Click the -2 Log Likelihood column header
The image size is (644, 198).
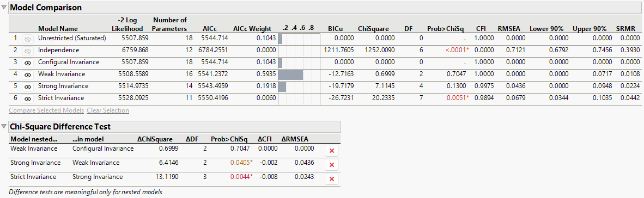click(x=127, y=24)
